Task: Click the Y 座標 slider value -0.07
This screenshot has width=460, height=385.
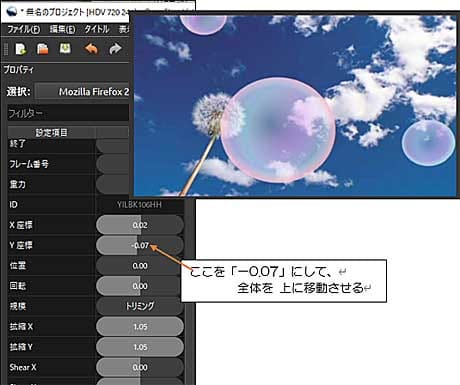Action: coord(140,245)
